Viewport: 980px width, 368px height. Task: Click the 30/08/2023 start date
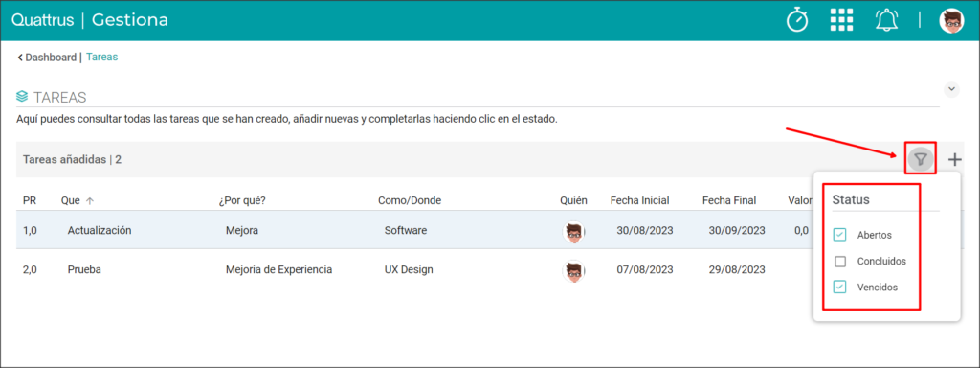click(x=645, y=230)
